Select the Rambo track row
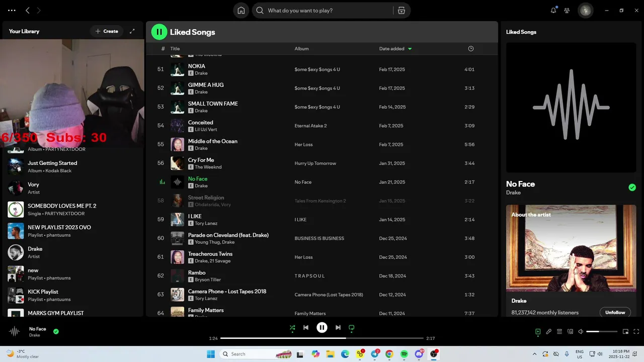Screen dimensions: 644x362 (321, 276)
